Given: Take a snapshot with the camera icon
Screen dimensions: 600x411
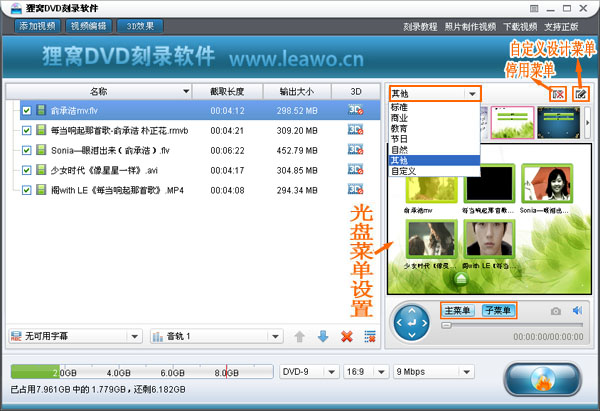Looking at the screenshot, I should click(x=556, y=311).
